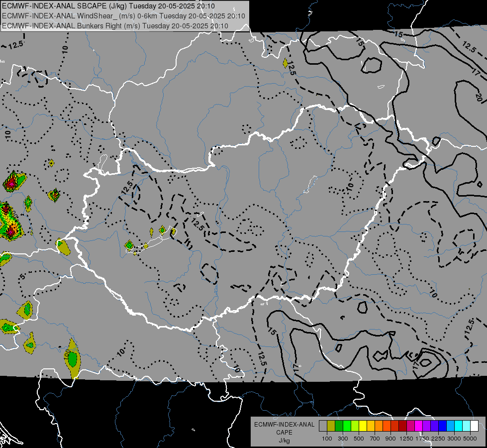Click the white swatch at legend end
Screen dimensions: 487x448
[x=474, y=426]
